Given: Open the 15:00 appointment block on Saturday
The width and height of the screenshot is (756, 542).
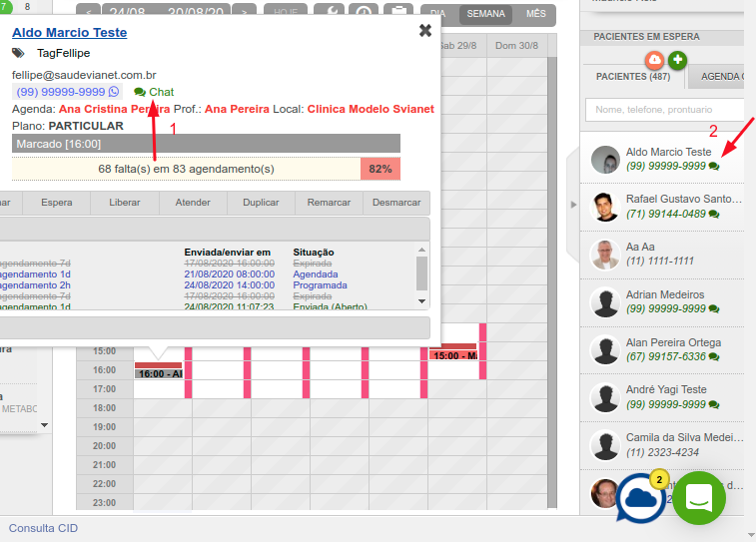Looking at the screenshot, I should 453,352.
